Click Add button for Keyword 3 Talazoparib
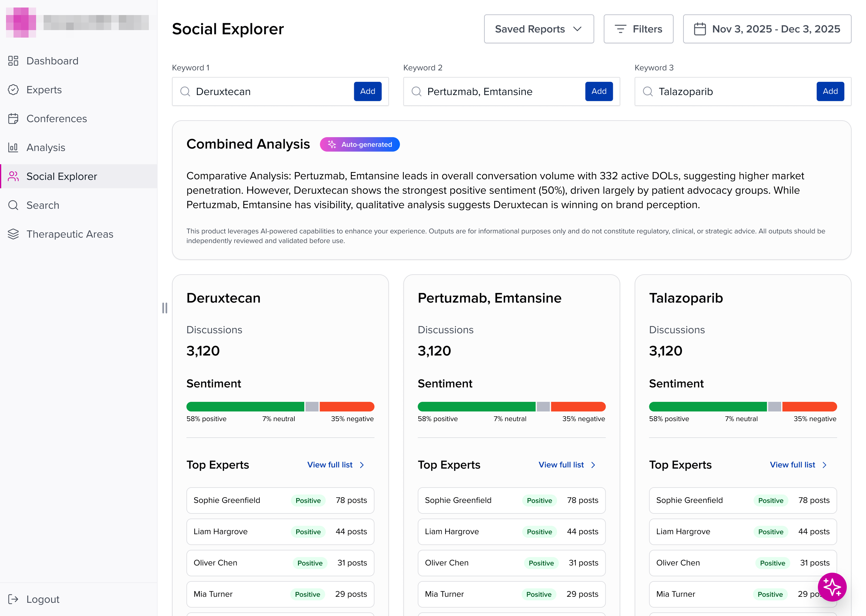 click(830, 91)
